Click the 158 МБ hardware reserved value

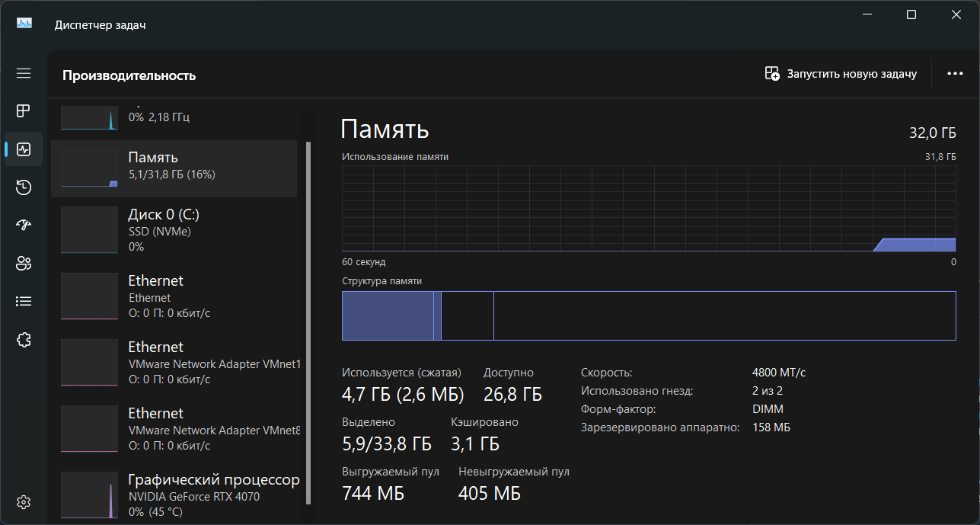click(771, 427)
